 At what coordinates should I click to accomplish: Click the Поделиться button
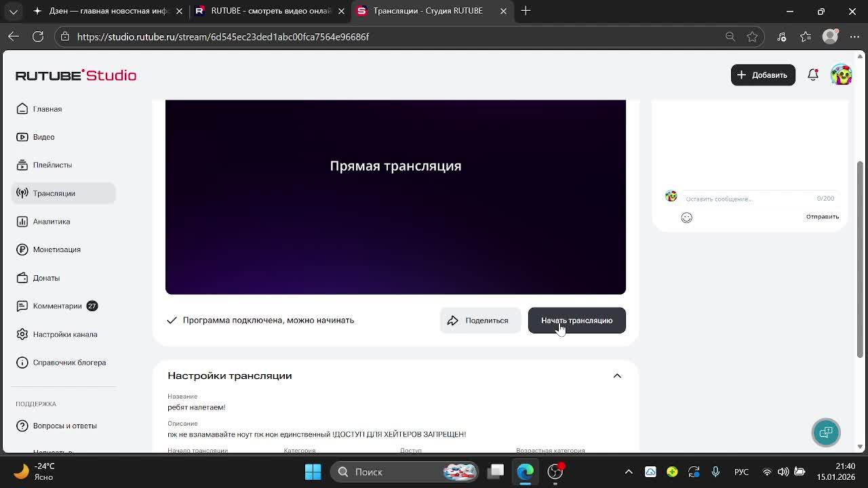[480, 321]
